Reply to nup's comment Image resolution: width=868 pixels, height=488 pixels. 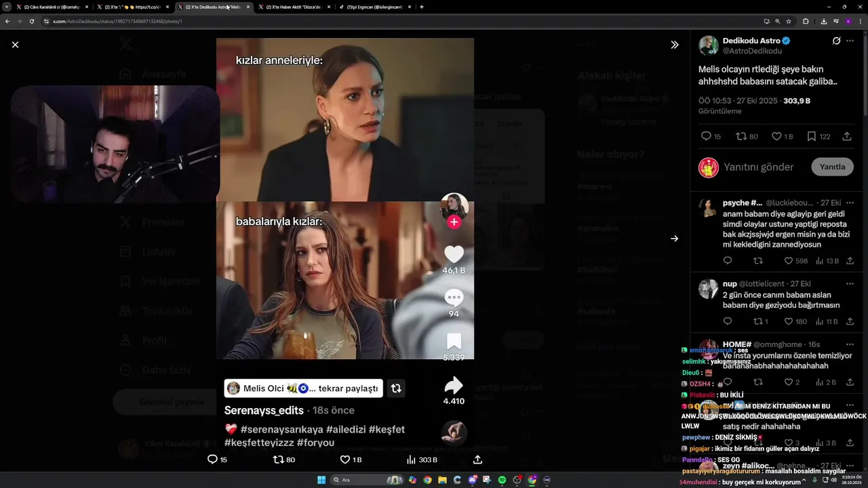[x=728, y=321]
